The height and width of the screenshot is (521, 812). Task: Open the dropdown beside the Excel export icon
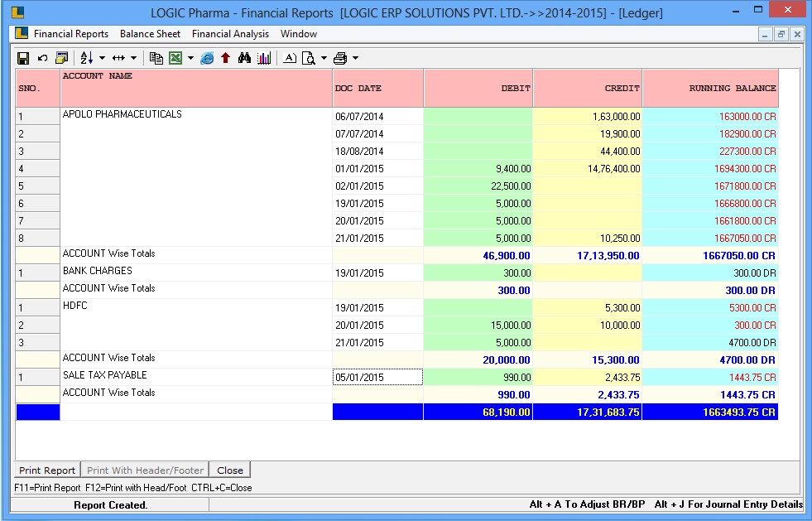coord(189,58)
